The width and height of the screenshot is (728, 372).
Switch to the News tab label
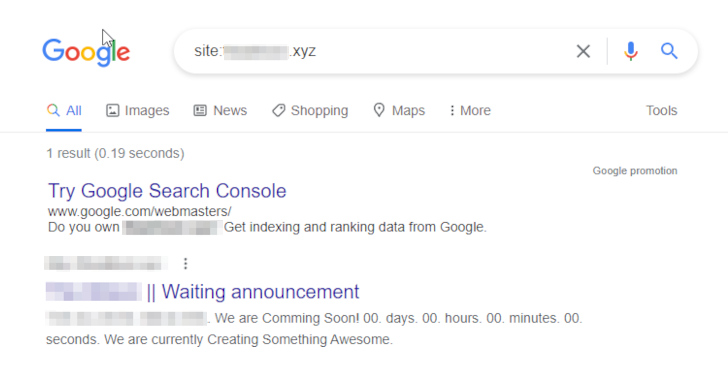(230, 111)
